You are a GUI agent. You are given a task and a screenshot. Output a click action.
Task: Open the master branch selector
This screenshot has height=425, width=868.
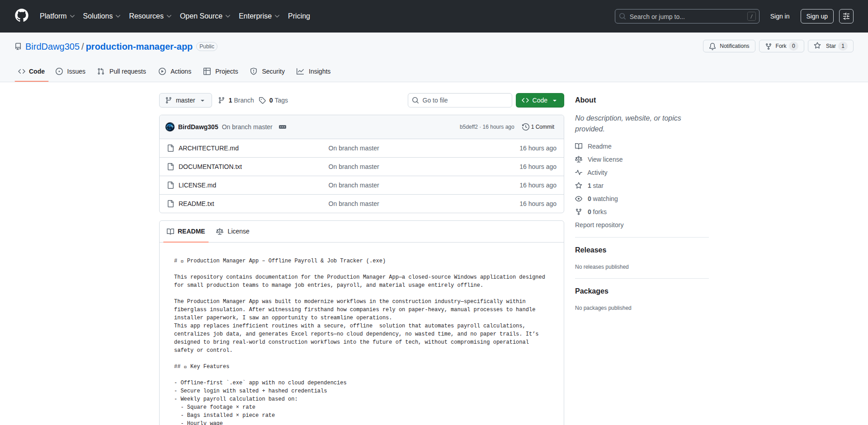point(185,100)
